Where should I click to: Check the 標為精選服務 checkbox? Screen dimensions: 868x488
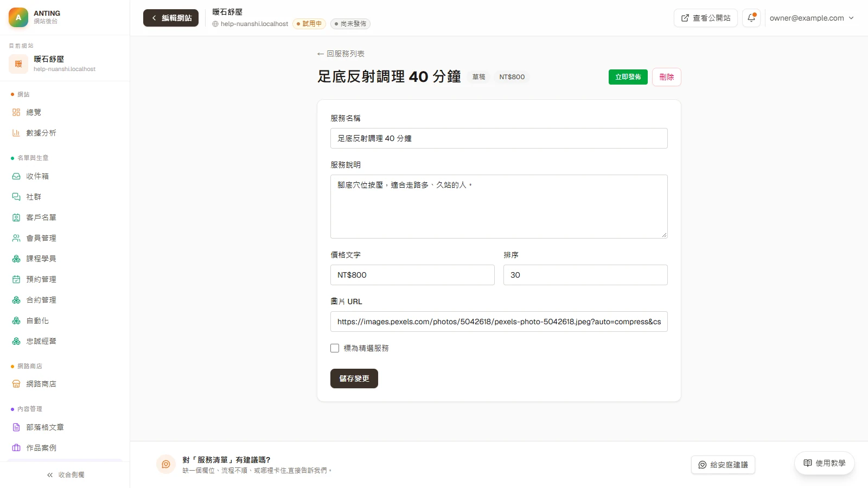[335, 348]
